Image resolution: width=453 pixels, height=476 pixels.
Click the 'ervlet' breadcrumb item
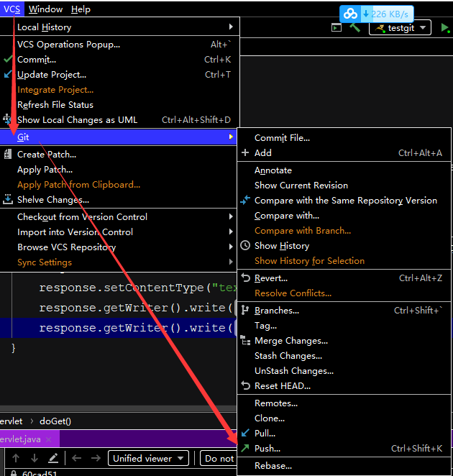pos(12,421)
